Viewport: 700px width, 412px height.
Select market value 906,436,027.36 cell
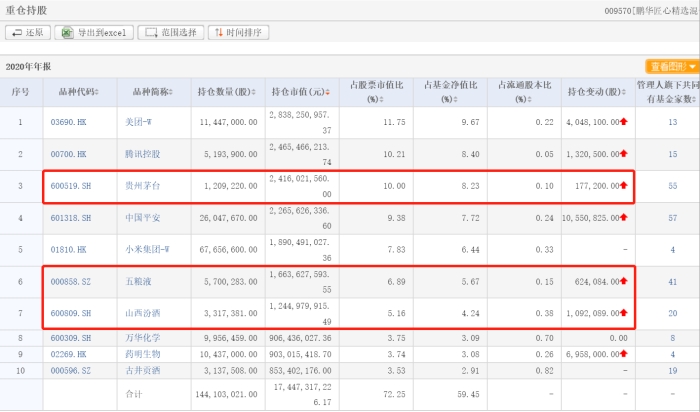300,338
